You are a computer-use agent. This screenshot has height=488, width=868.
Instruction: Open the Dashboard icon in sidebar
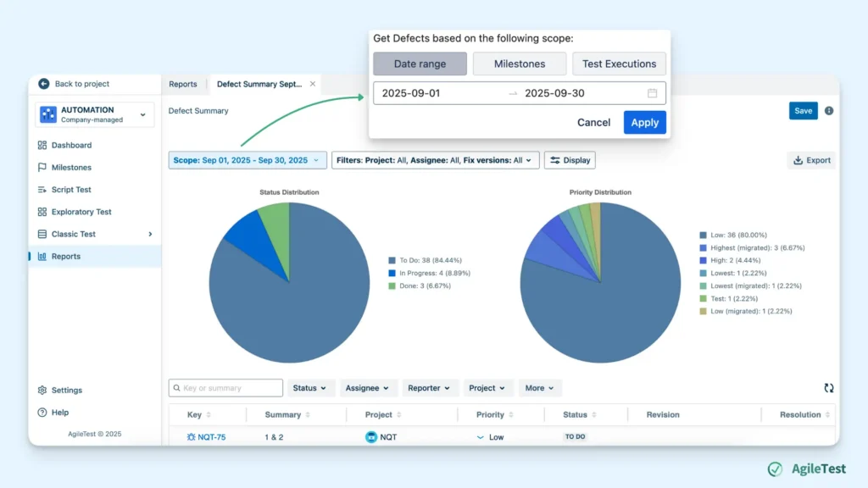click(x=42, y=146)
